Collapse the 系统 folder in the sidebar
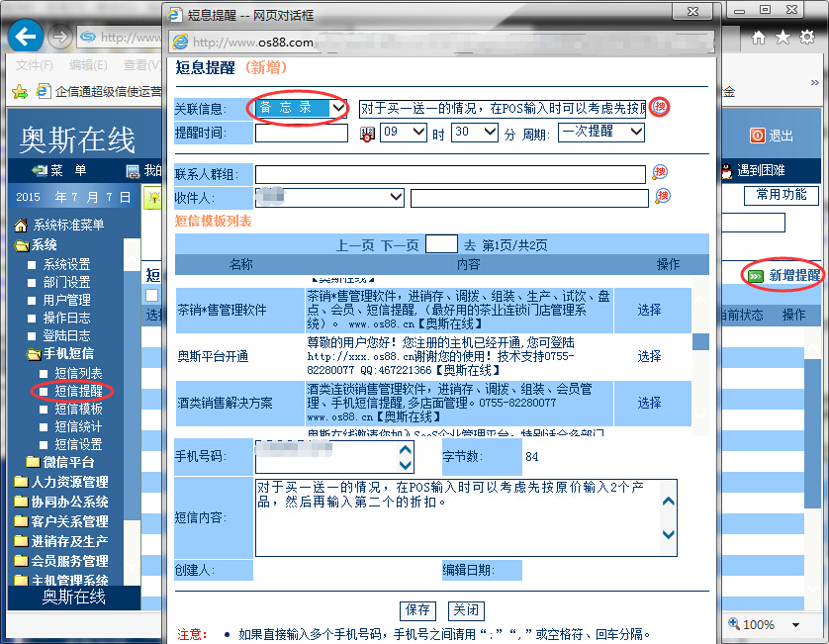This screenshot has width=829, height=644. 22,245
